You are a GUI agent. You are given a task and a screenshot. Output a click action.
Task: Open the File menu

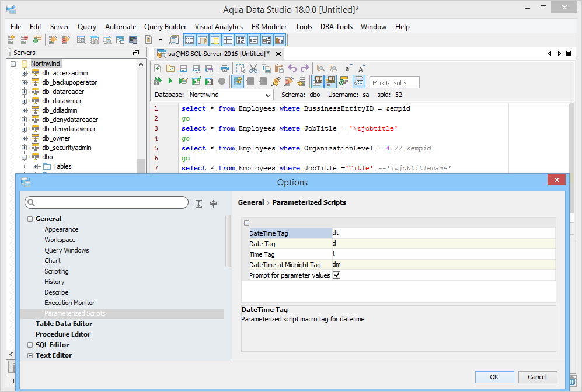pyautogui.click(x=16, y=27)
